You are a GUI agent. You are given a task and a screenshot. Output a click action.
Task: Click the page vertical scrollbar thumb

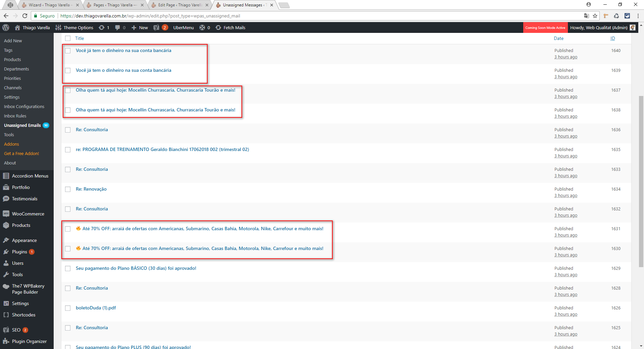[x=641, y=181]
